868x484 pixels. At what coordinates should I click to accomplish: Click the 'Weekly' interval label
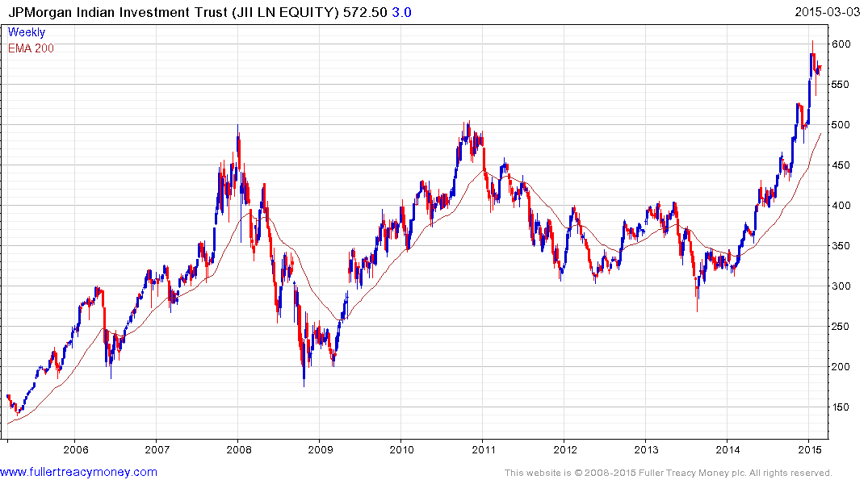(27, 32)
